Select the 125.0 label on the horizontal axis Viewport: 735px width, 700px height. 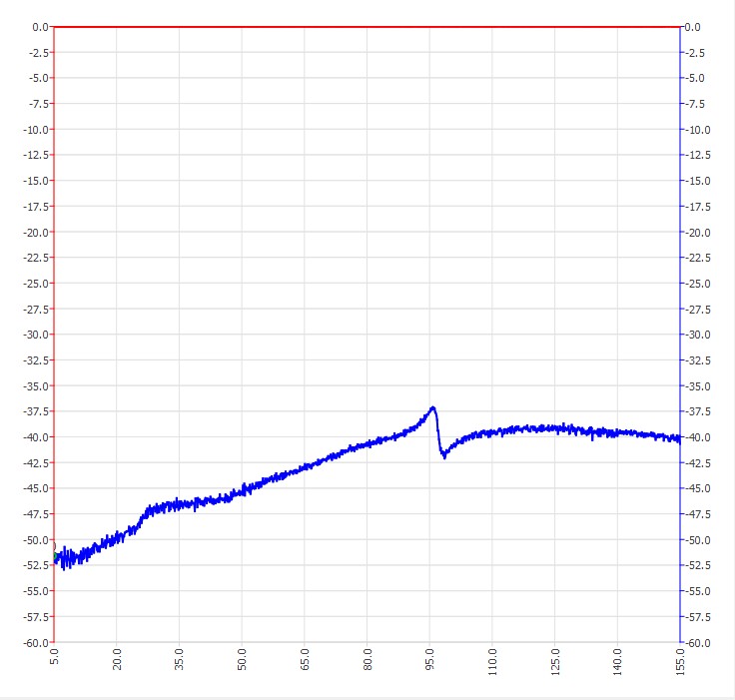coord(555,662)
